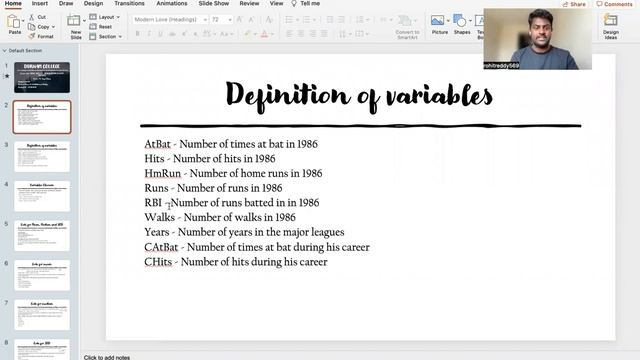
Task: Open the New Slide layout dropdown arrow
Action: (84, 20)
